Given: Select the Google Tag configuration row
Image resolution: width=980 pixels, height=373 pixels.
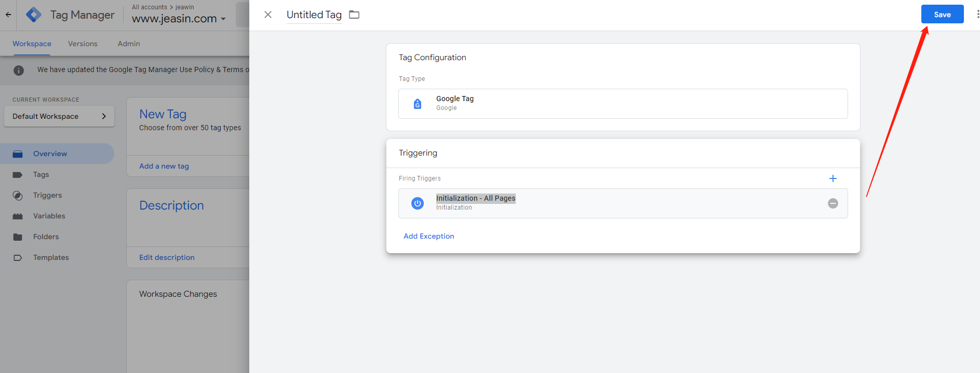Looking at the screenshot, I should click(623, 104).
